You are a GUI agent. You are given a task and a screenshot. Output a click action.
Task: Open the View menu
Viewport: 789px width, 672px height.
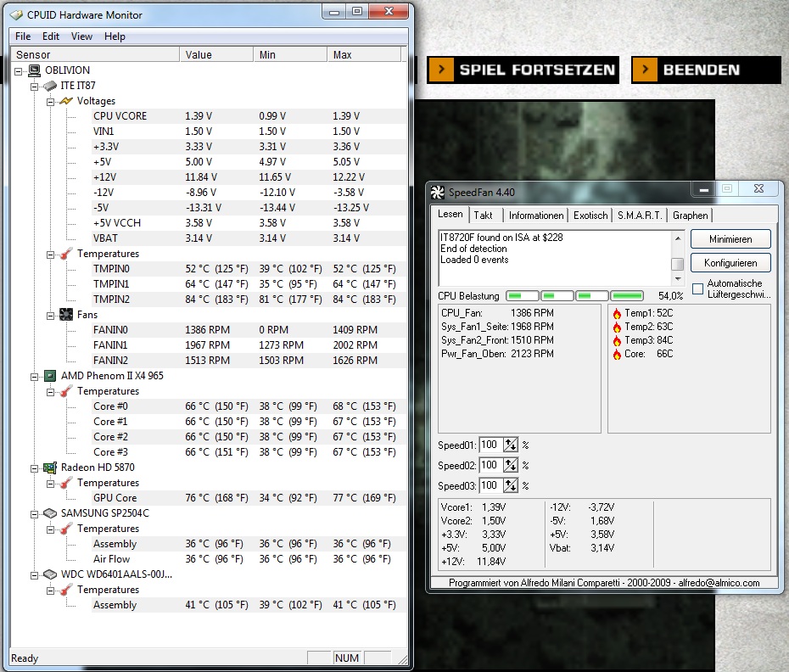tap(81, 36)
